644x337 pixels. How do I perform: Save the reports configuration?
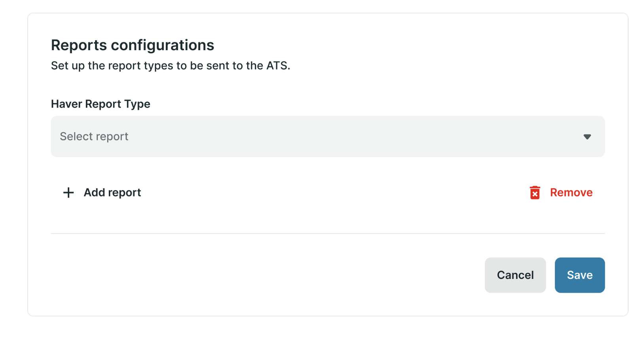point(580,275)
